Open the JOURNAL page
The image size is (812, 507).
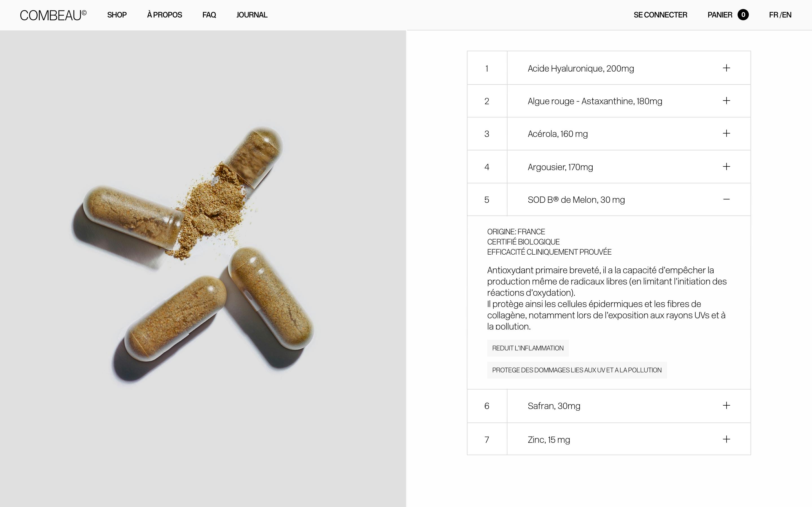tap(252, 15)
